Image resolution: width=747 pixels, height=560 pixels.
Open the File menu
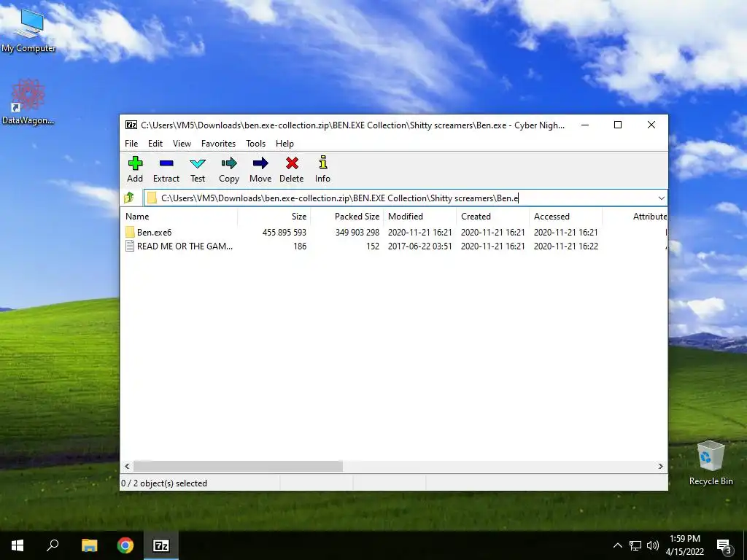pyautogui.click(x=131, y=144)
